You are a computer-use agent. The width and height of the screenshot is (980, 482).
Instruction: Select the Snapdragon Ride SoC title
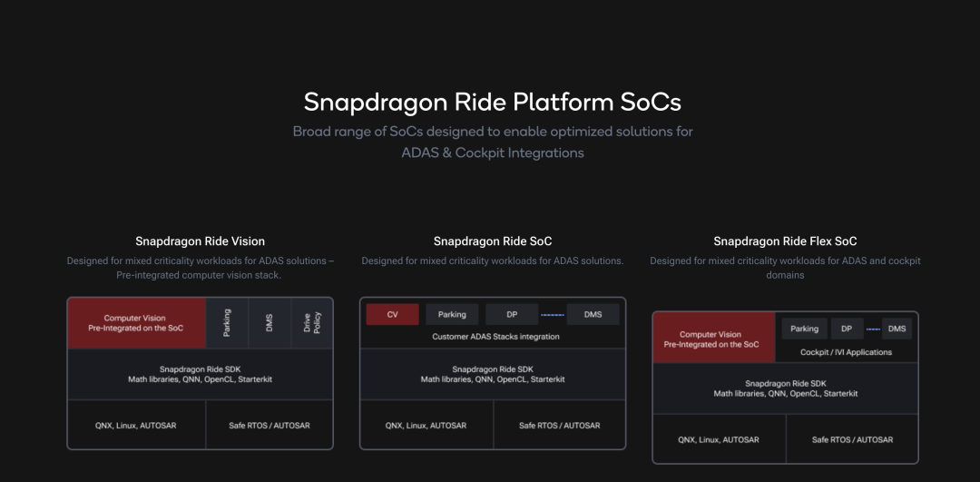pyautogui.click(x=493, y=241)
